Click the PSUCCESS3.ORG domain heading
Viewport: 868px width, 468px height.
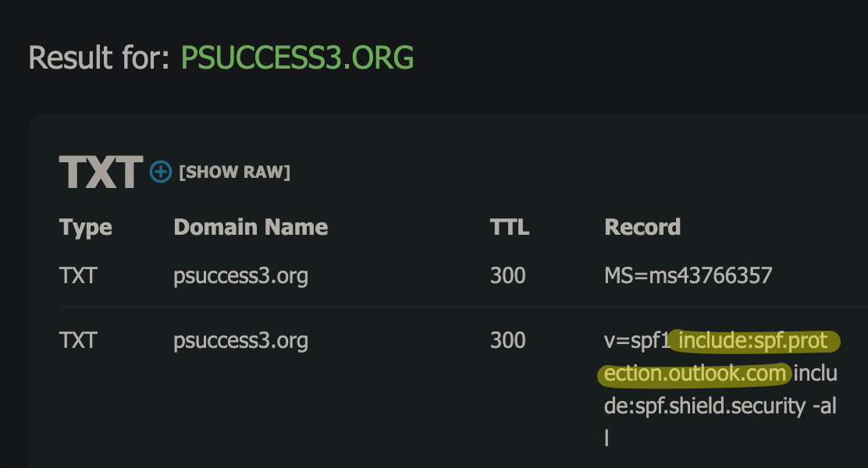click(297, 58)
